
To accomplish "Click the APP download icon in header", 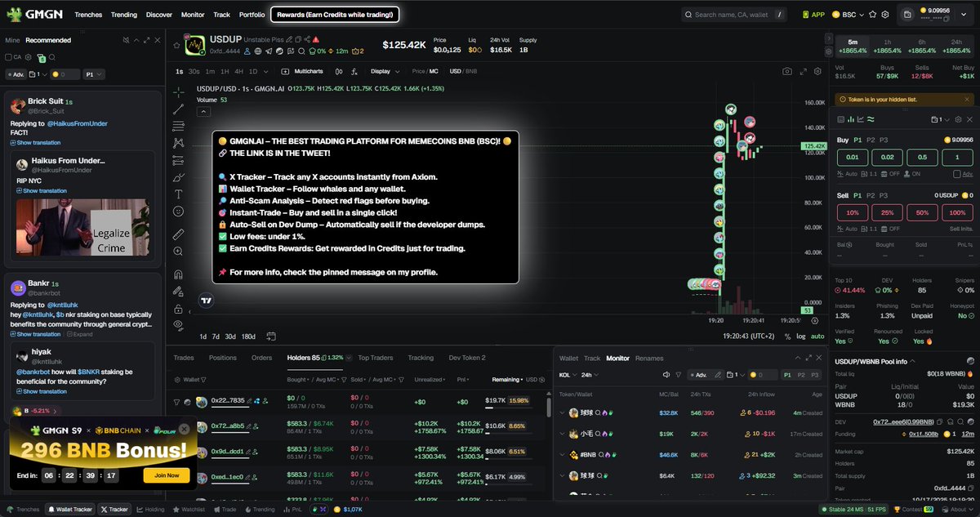I will 813,15.
